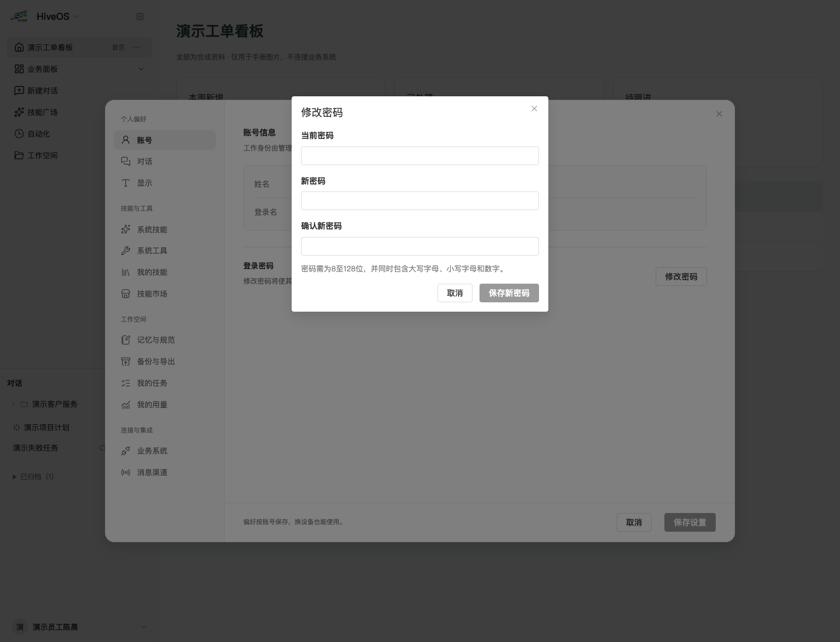Screen dimensions: 840x642
Task: Click the 消息渠道 broadcast icon
Action: [125, 472]
